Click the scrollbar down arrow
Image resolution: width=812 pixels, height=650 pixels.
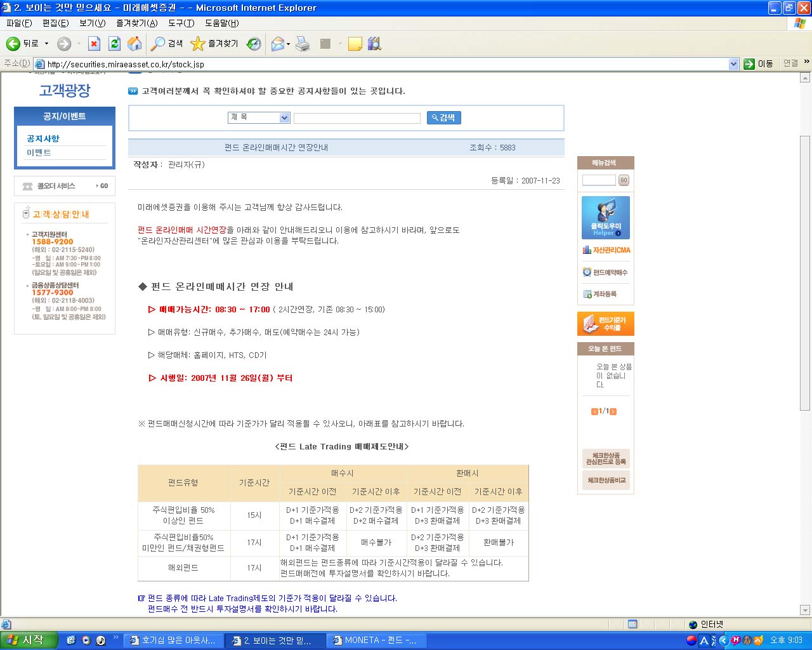click(805, 611)
